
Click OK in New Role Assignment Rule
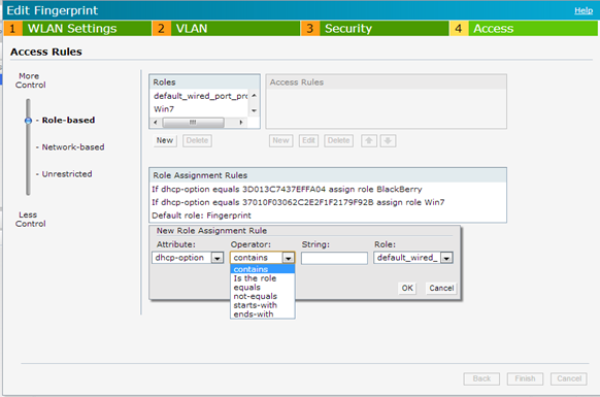(x=407, y=288)
